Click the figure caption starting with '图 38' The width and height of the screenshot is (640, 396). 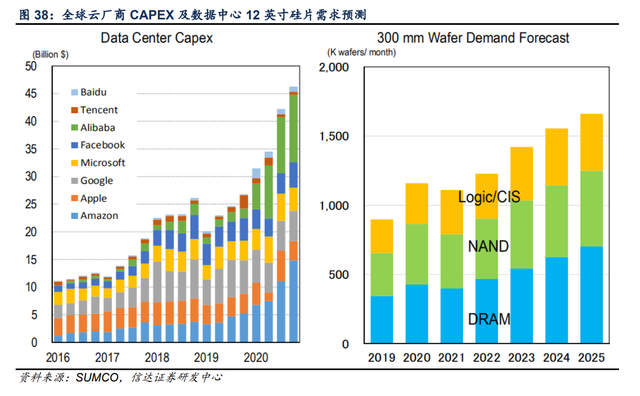193,15
